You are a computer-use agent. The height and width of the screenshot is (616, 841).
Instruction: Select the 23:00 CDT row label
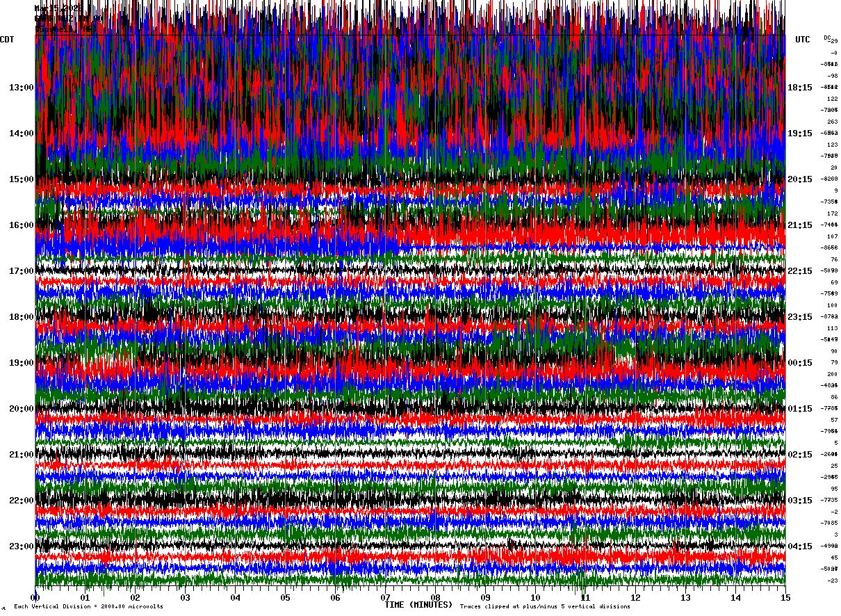22,546
